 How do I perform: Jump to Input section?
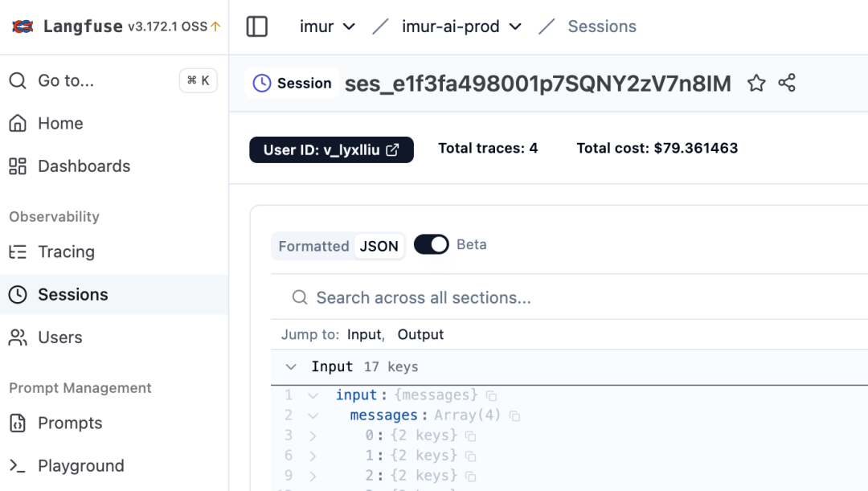[364, 335]
